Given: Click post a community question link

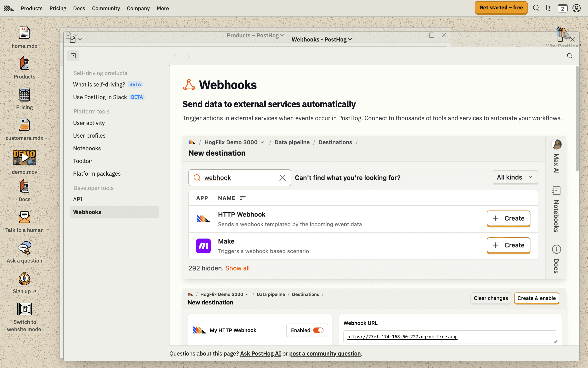Looking at the screenshot, I should click(325, 353).
